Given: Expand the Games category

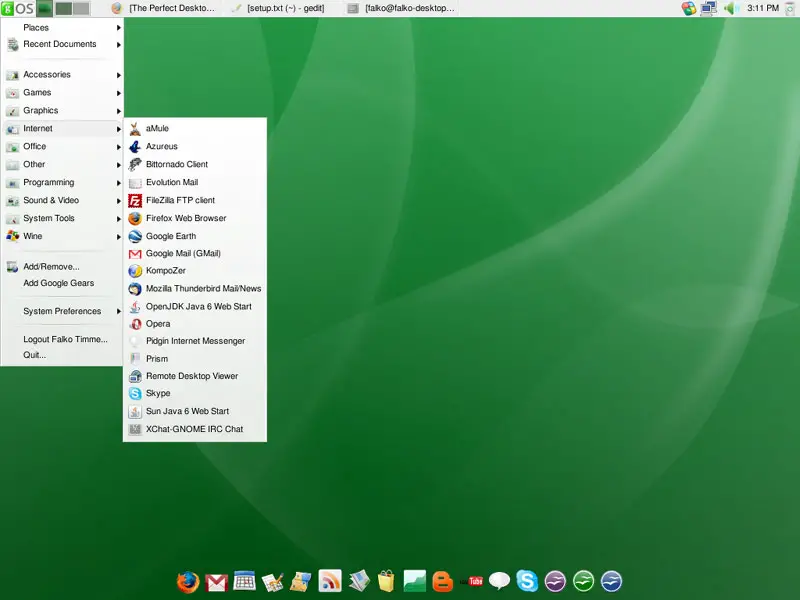Looking at the screenshot, I should tap(62, 93).
